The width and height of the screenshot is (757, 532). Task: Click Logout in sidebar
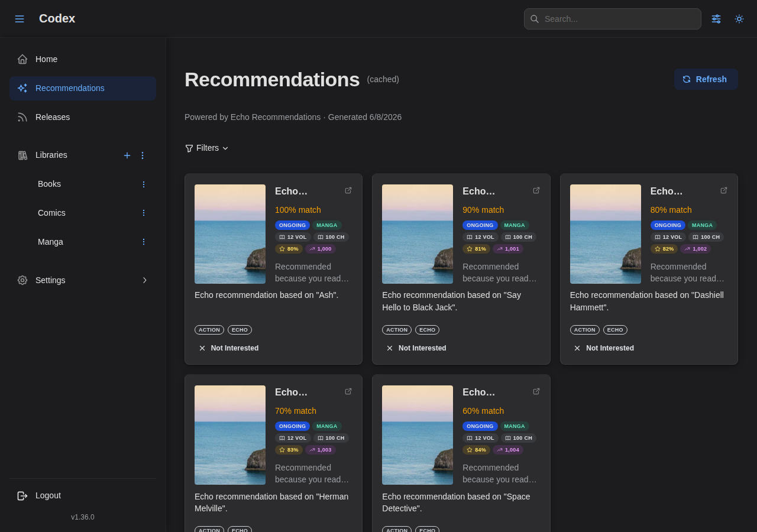click(x=83, y=495)
